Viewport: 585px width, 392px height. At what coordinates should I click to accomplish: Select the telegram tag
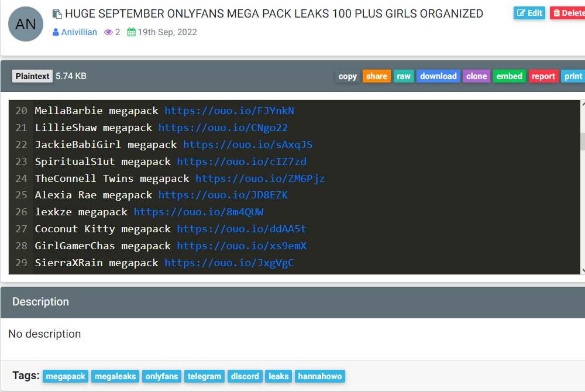coord(204,376)
